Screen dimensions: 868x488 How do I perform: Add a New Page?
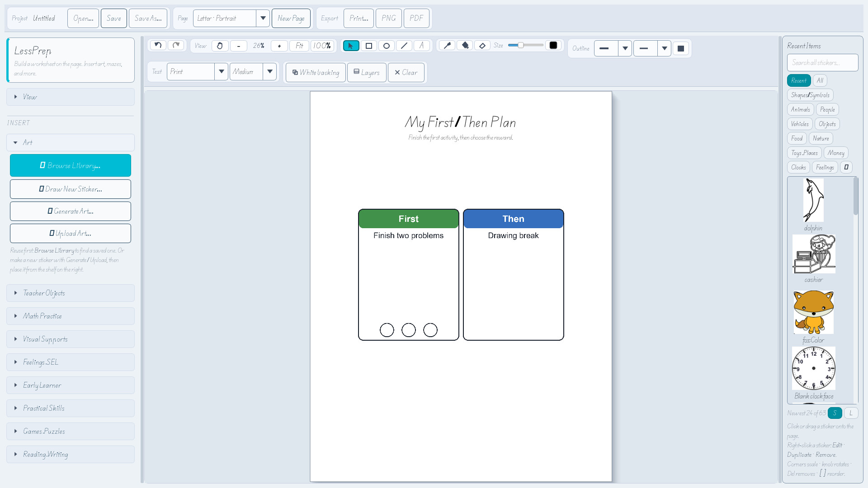pos(291,19)
